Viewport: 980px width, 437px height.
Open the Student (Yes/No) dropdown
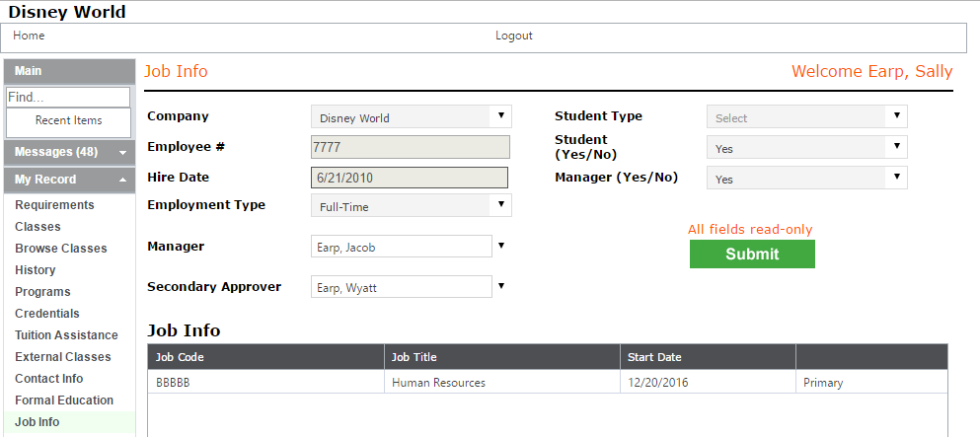click(807, 147)
